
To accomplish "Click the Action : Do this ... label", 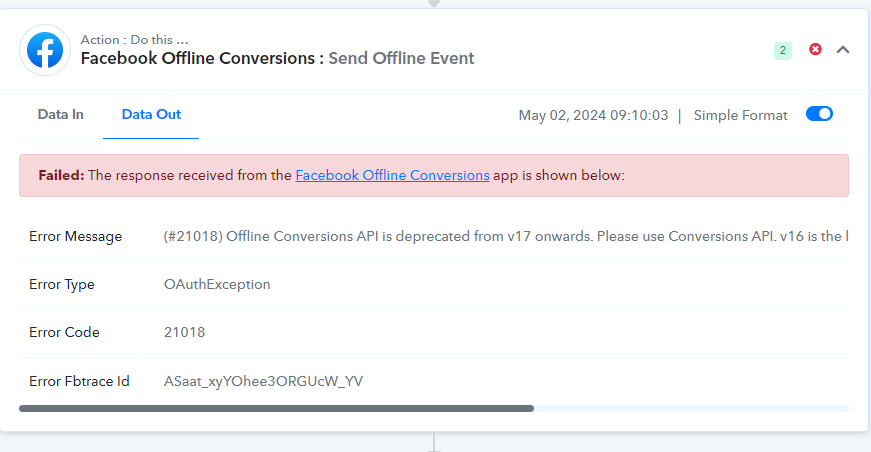I will point(134,40).
